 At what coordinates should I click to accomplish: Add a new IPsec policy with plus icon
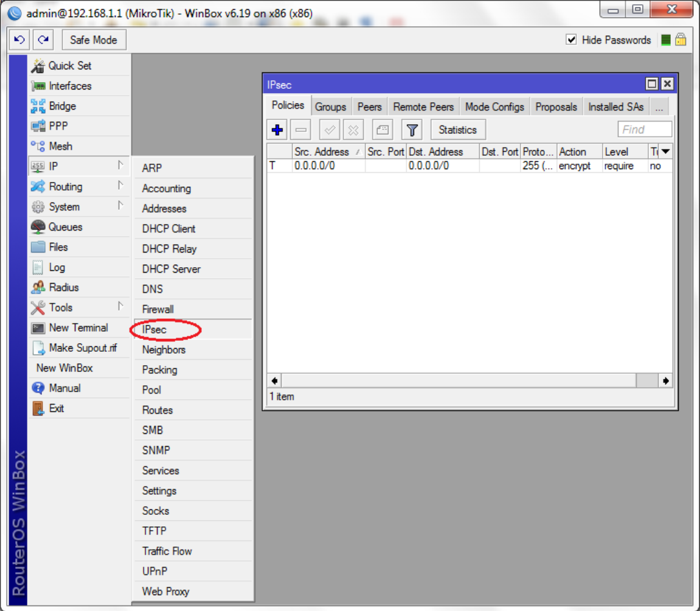(x=277, y=130)
